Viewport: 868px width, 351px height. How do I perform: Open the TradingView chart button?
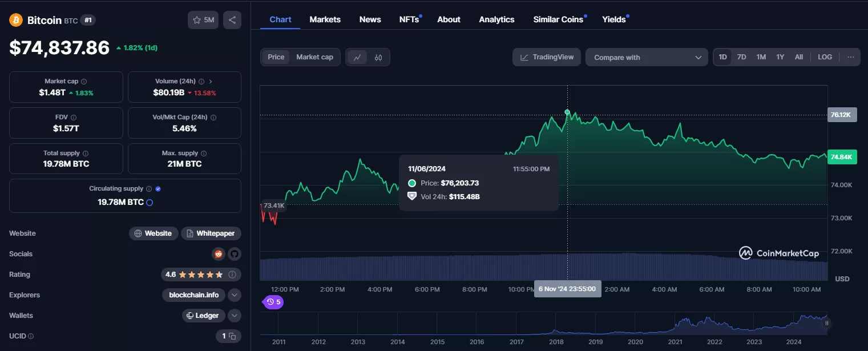click(x=547, y=57)
